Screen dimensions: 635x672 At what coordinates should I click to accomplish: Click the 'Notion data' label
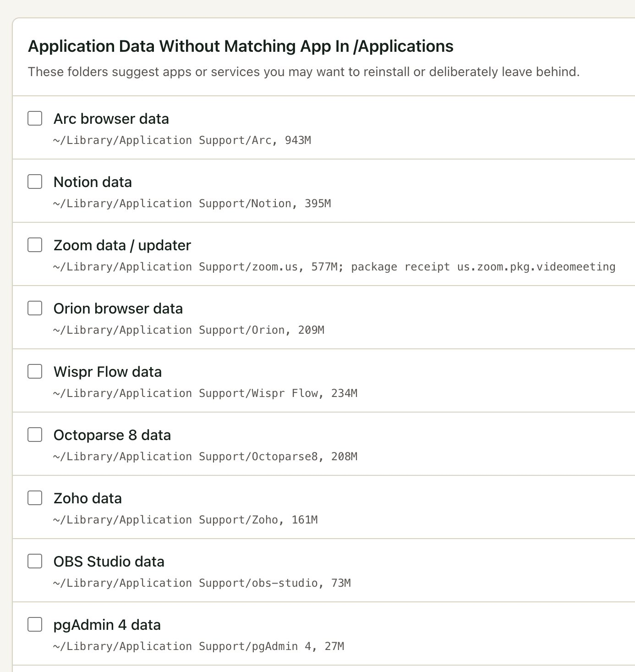tap(93, 182)
